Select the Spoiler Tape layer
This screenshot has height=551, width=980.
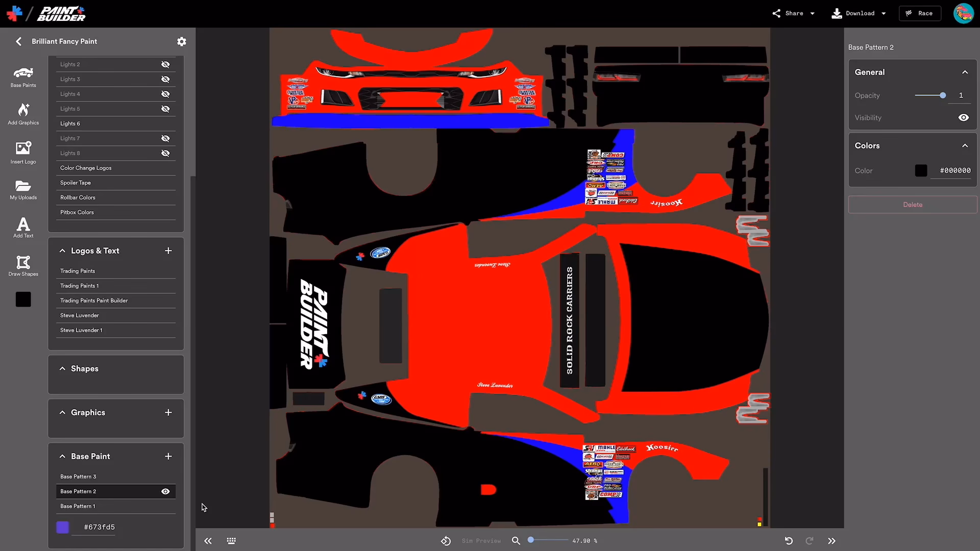(x=116, y=183)
